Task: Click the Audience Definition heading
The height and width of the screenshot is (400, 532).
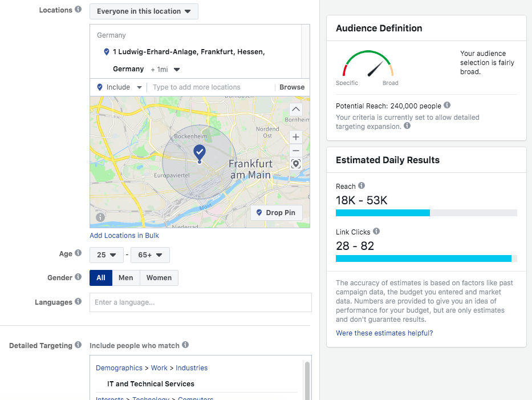Action: [x=379, y=28]
